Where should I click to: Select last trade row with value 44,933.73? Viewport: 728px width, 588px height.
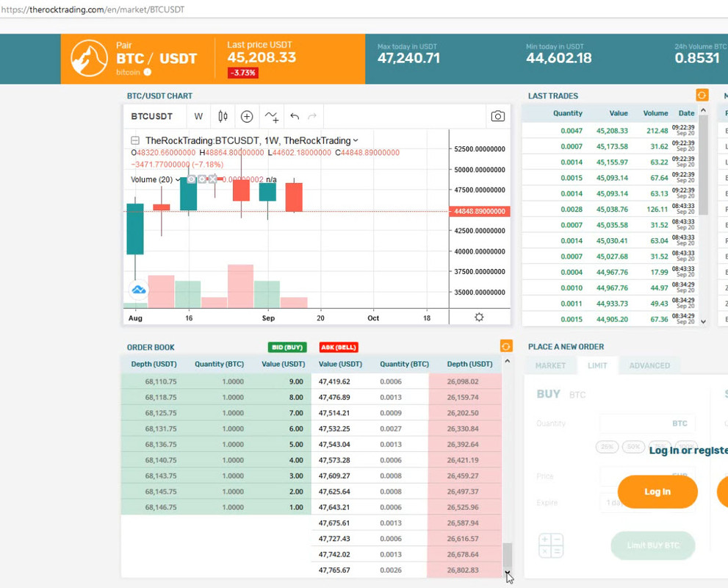(610, 304)
